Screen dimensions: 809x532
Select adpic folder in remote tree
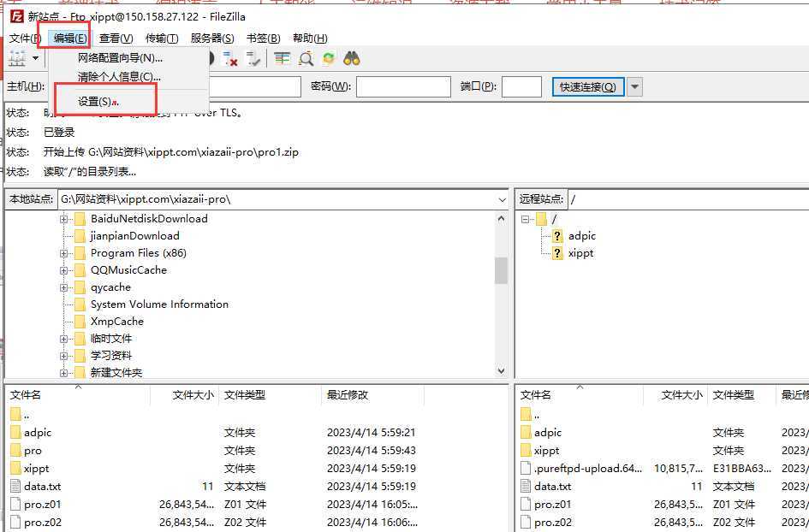pos(581,236)
